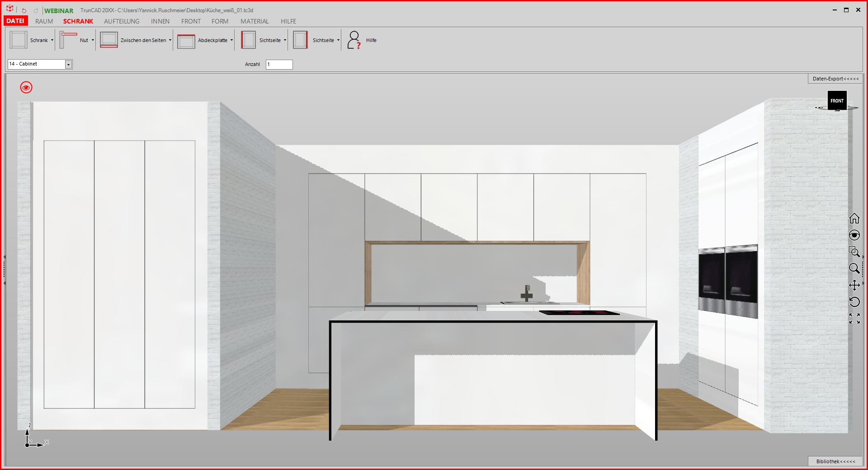Click the Abdeckplatte cover panel icon
Viewport: 868px width, 470px height.
tap(186, 41)
